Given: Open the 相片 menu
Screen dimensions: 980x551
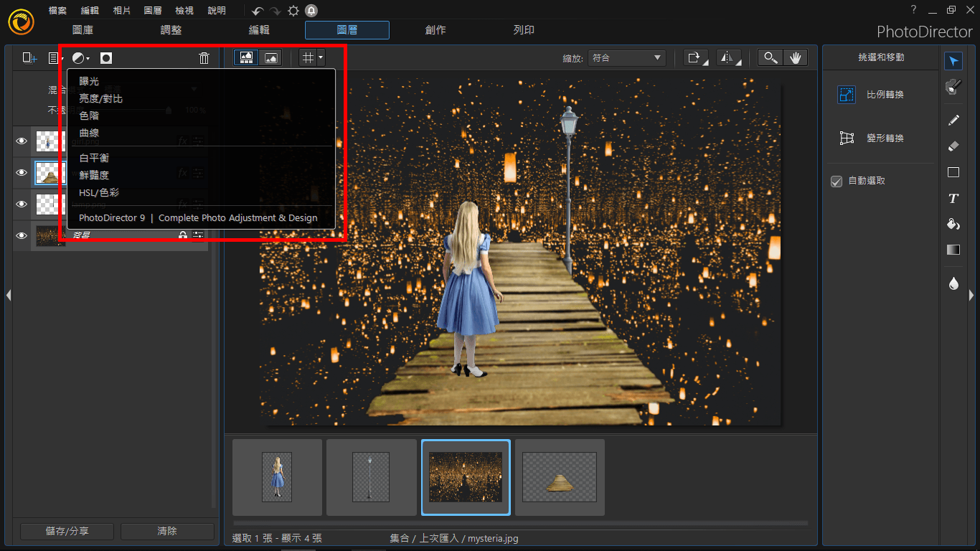Looking at the screenshot, I should click(x=121, y=11).
